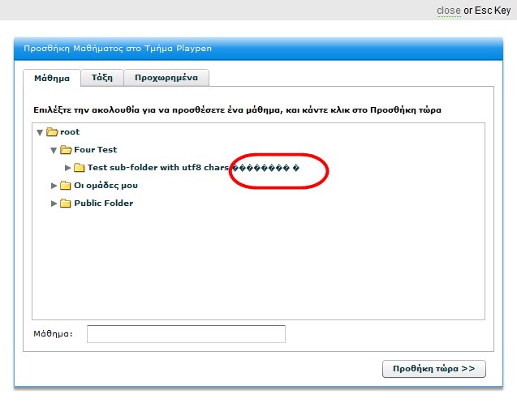Select the Public Folder tree label
The image size is (517, 420).
pos(104,204)
